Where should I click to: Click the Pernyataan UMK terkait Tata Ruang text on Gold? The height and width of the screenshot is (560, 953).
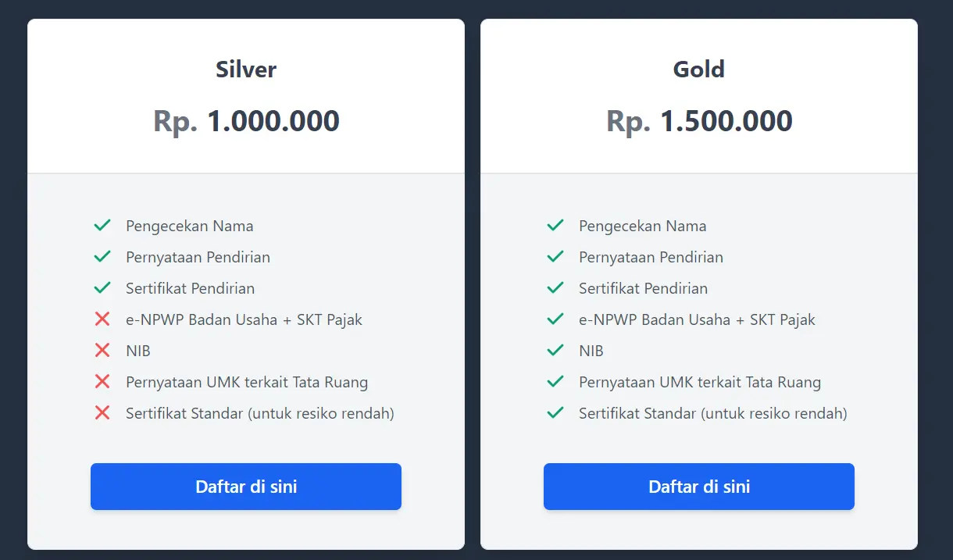pyautogui.click(x=699, y=381)
